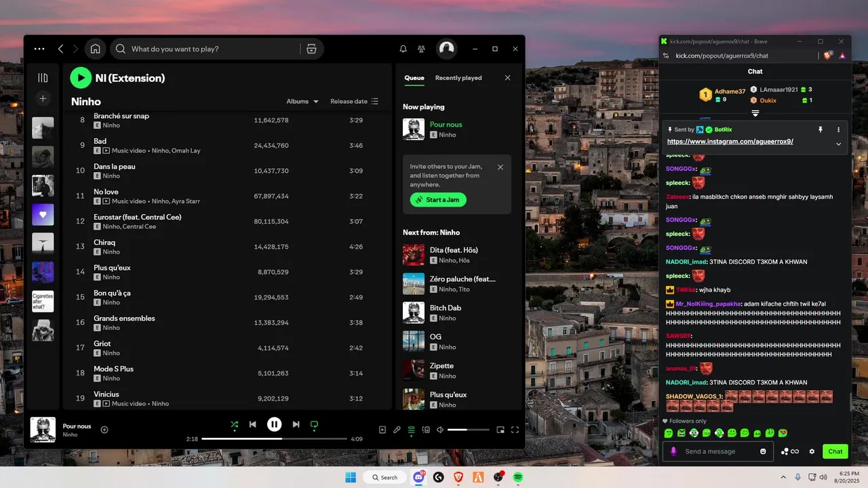This screenshot has width=868, height=488.
Task: Go to the previous track
Action: (252, 424)
